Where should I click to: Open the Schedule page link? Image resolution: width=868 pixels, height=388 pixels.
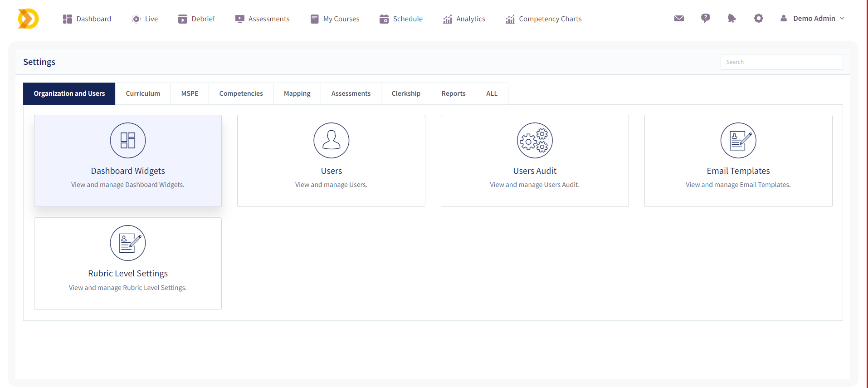pos(401,19)
